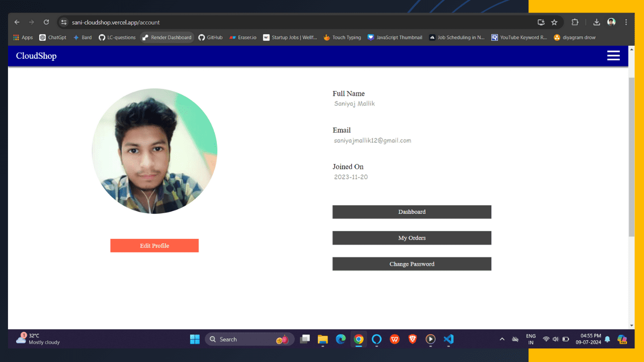
Task: Open the Chrome extensions puzzle icon
Action: pos(575,22)
